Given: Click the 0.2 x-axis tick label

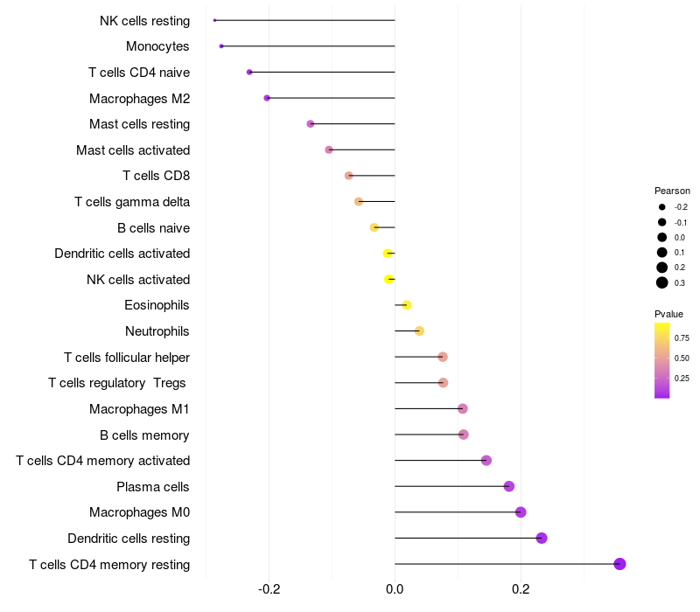Looking at the screenshot, I should [521, 589].
